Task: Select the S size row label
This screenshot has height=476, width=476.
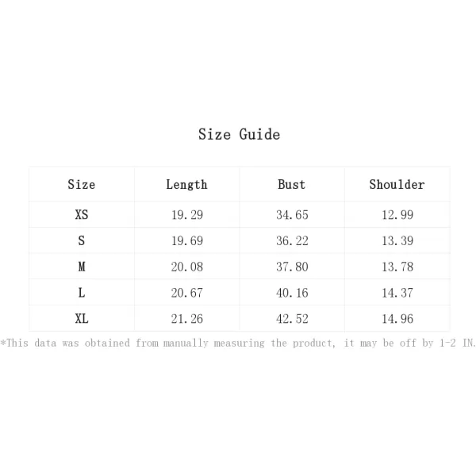Action: [81, 241]
